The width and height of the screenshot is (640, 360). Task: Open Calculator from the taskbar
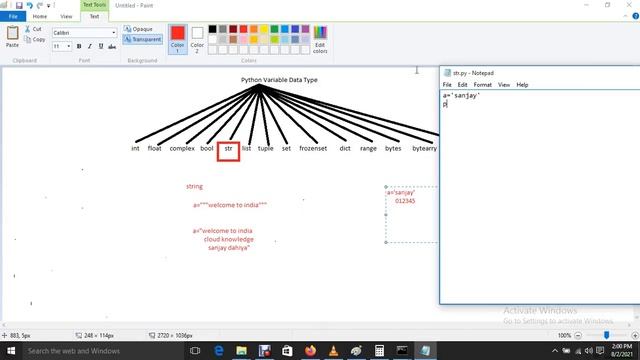coord(379,351)
